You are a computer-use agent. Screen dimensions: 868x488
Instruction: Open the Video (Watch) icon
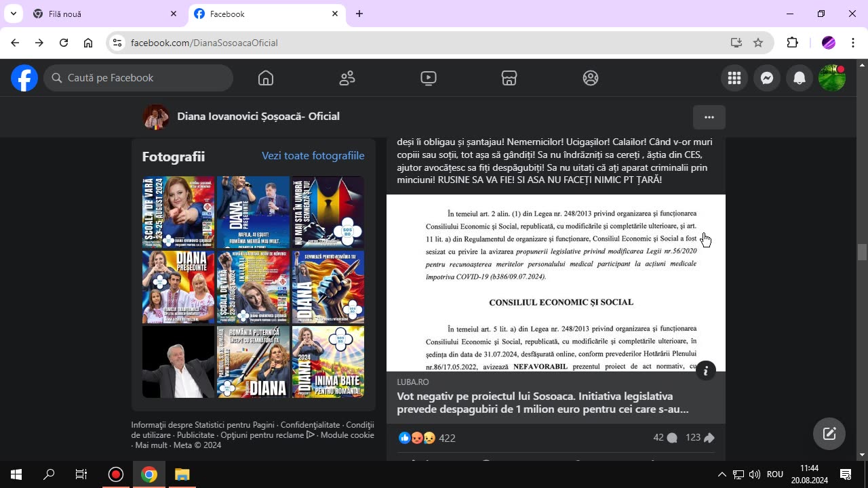click(429, 78)
